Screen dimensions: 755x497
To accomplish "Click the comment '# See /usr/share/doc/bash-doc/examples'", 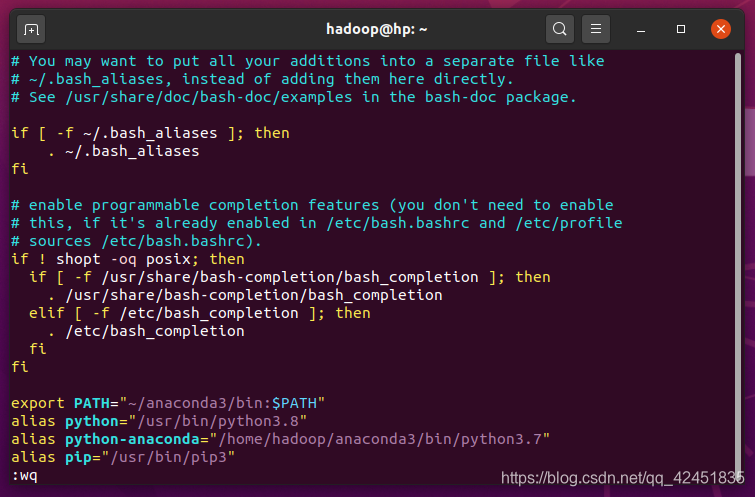I will [294, 97].
